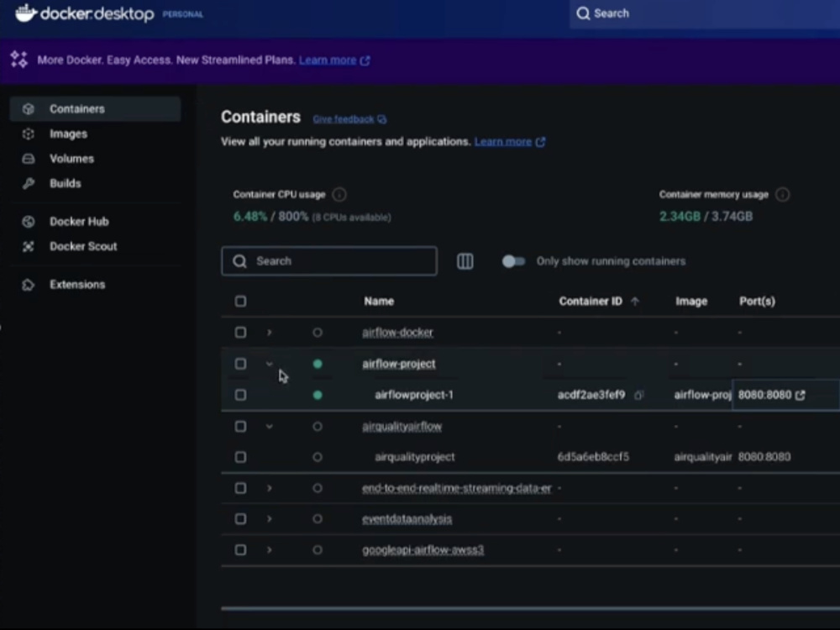The height and width of the screenshot is (630, 840).
Task: Open the googleapi-airflow-awss3 container link
Action: click(x=423, y=550)
